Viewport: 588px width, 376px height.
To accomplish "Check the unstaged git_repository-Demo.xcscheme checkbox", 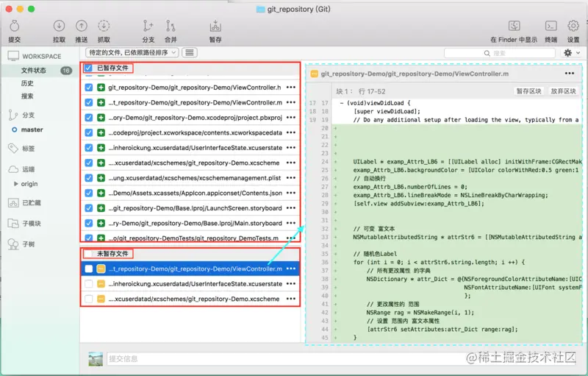I will (88, 299).
